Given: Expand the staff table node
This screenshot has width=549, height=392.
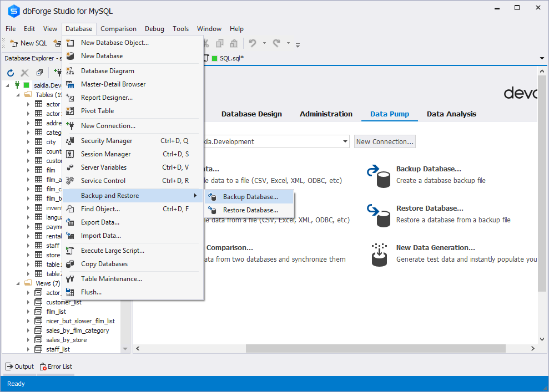Looking at the screenshot, I should (x=28, y=246).
